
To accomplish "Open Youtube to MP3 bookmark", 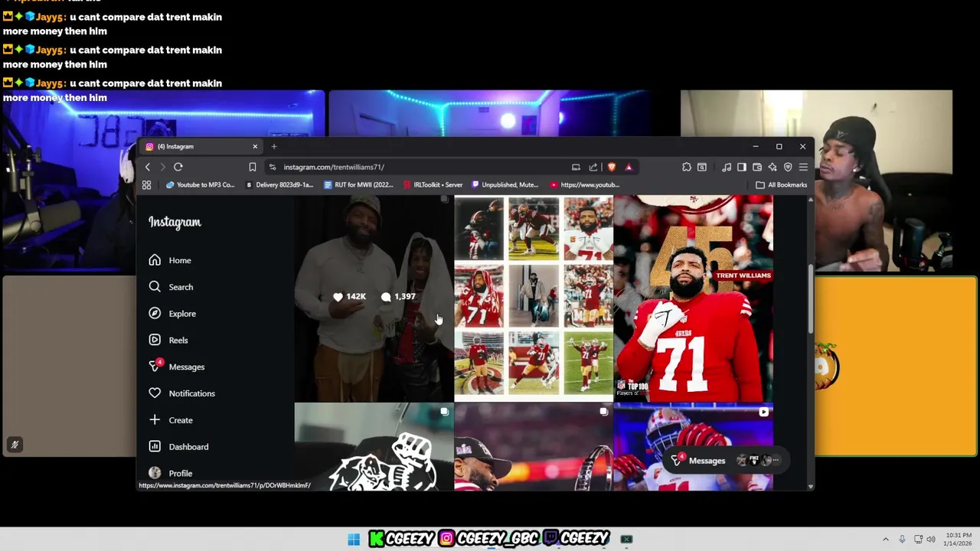I will [201, 184].
